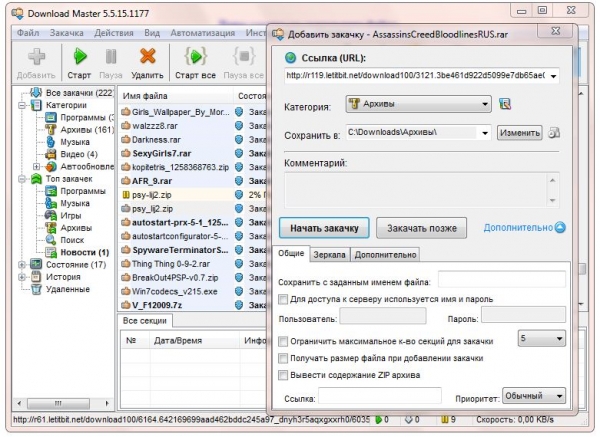The width and height of the screenshot is (600, 437).
Task: Click into the Комментарий text area
Action: point(416,190)
